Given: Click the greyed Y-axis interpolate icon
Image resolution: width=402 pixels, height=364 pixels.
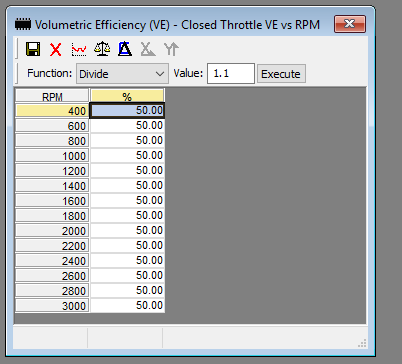Looking at the screenshot, I should pos(171,49).
